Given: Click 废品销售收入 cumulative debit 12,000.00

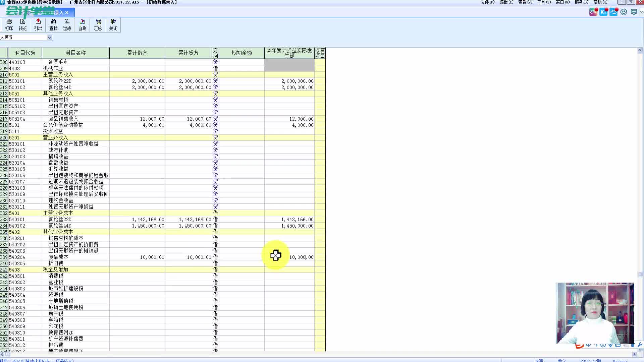Looking at the screenshot, I should [152, 119].
